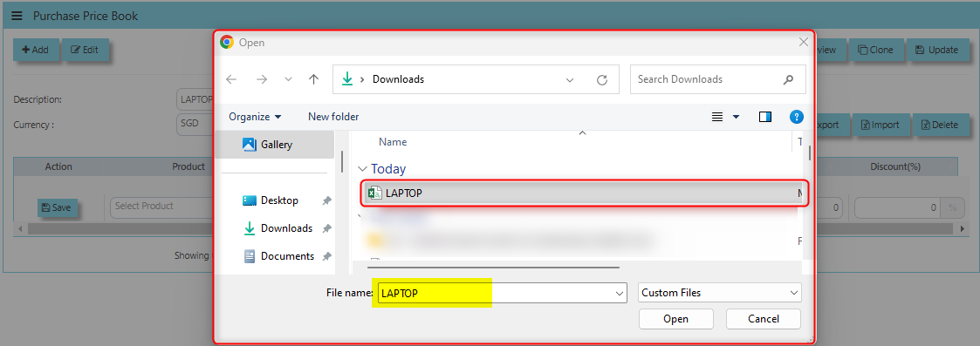Change view layout icon
This screenshot has height=346, width=980.
[x=717, y=117]
